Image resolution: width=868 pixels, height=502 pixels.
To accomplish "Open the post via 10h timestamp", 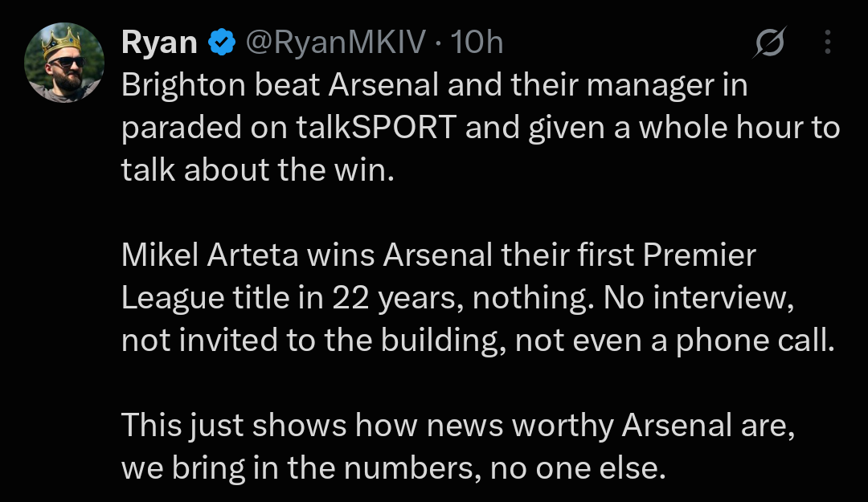I will [477, 42].
